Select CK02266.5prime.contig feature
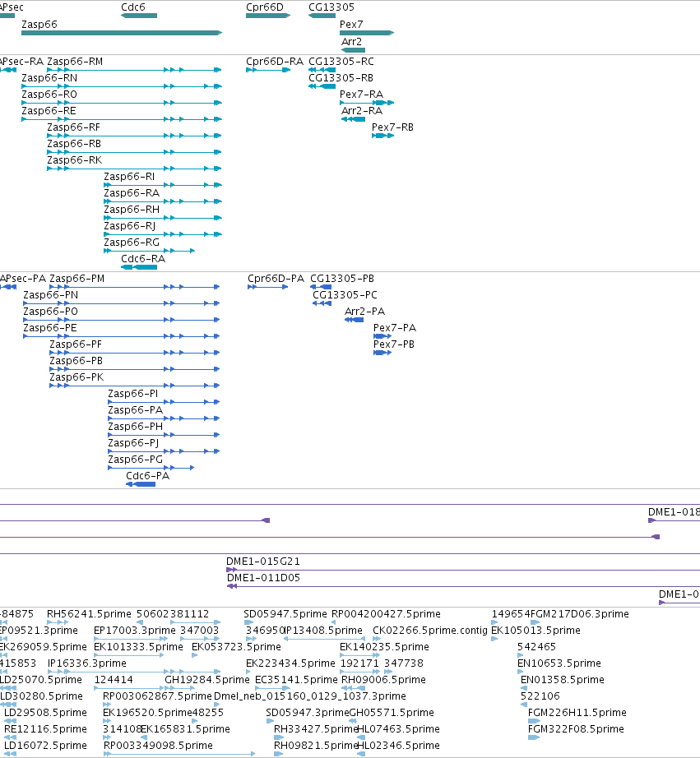This screenshot has height=758, width=700. [430, 631]
